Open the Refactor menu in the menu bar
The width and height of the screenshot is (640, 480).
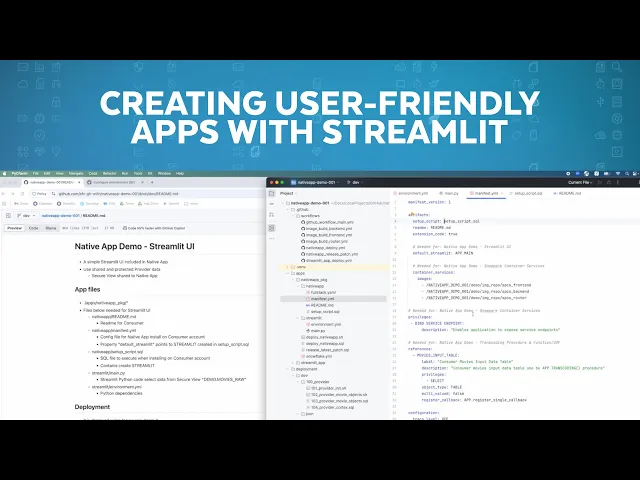point(109,173)
